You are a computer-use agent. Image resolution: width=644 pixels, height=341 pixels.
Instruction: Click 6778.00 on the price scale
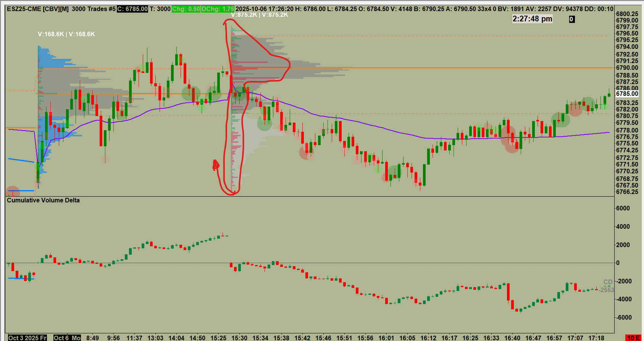(627, 130)
